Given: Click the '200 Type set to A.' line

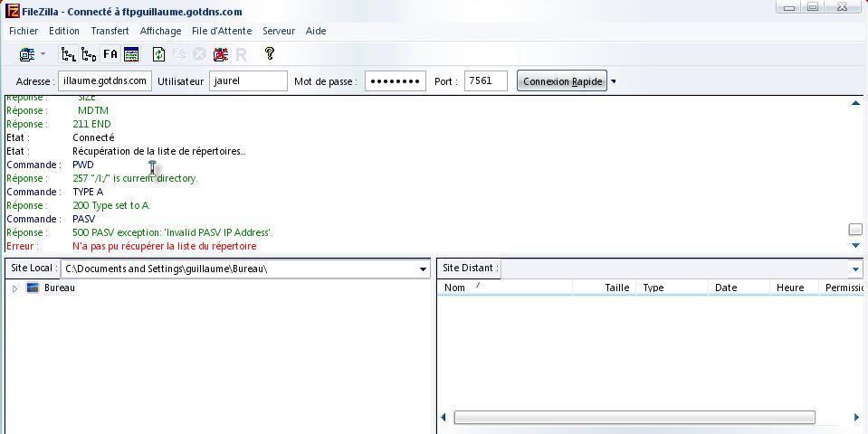Looking at the screenshot, I should (112, 205).
